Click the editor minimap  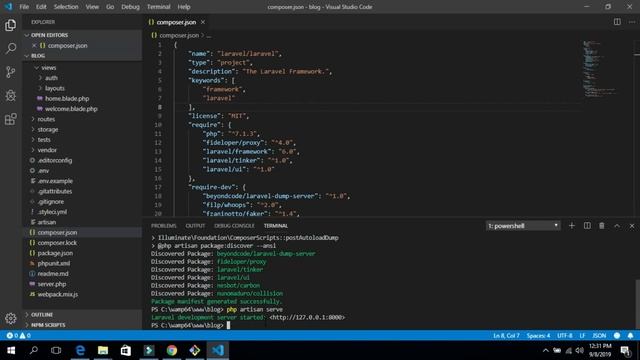(599, 69)
